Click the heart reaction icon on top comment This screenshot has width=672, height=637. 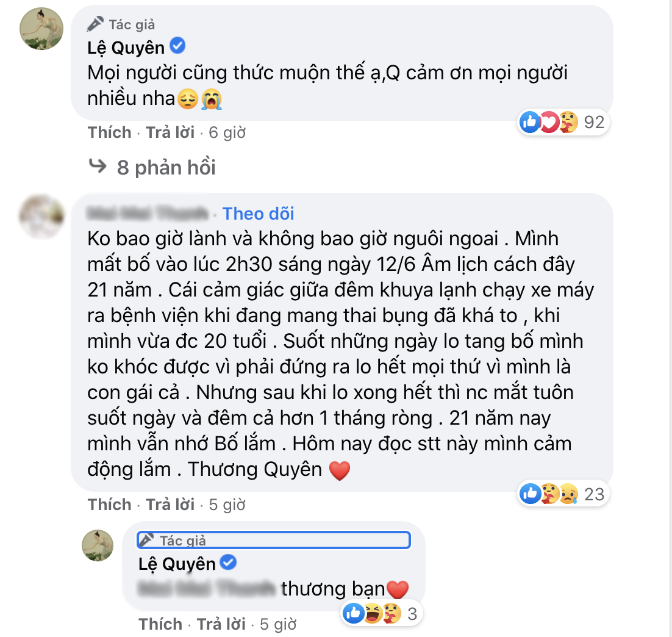tap(549, 122)
